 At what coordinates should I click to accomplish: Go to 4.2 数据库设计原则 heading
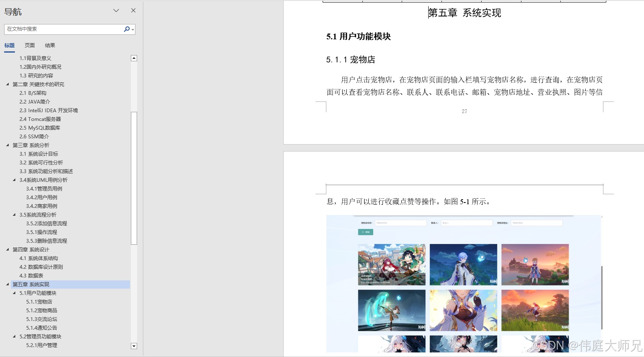(41, 267)
